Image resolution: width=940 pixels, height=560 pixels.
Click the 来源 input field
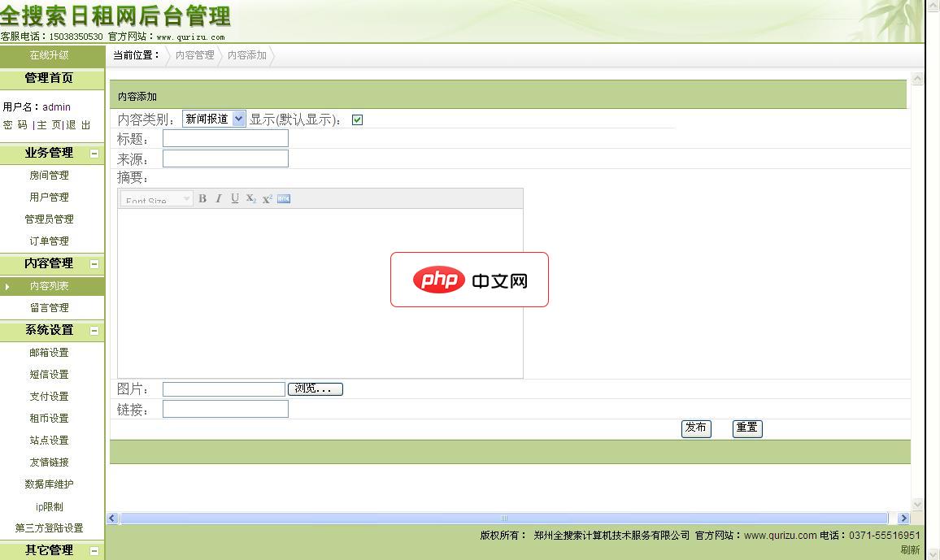coord(225,158)
